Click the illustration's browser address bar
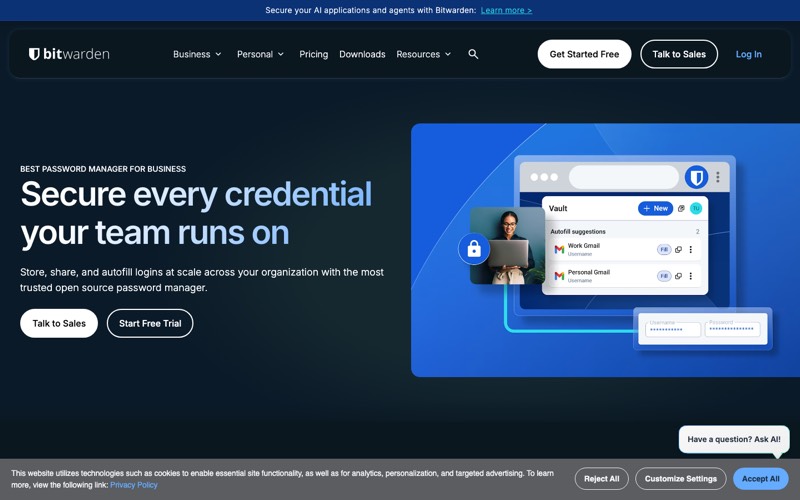This screenshot has width=800, height=500. (623, 177)
